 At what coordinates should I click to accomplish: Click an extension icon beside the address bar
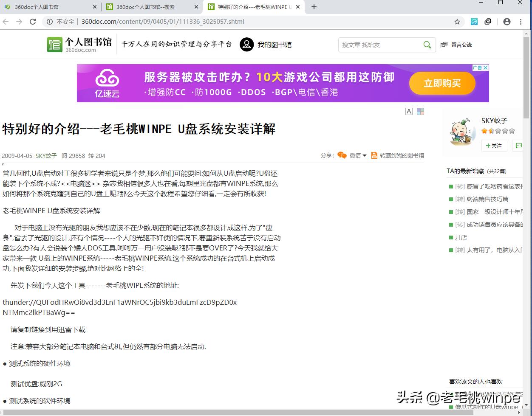(474, 22)
